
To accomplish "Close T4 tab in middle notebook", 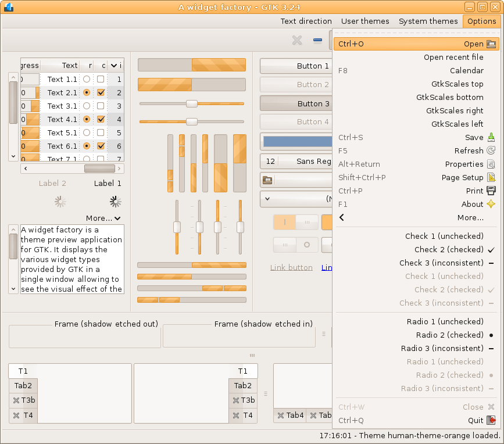I will 235,416.
